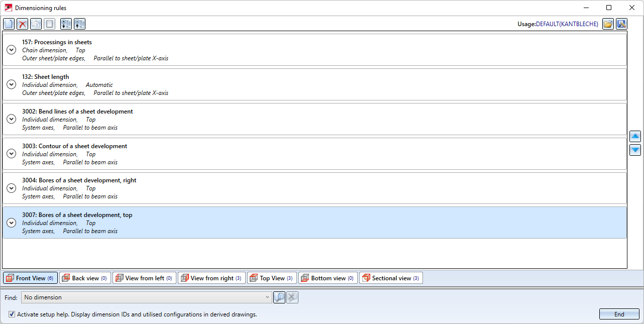The width and height of the screenshot is (644, 324).
Task: Click 'Chain dimension, Top' under rule 157
Action: 54,50
